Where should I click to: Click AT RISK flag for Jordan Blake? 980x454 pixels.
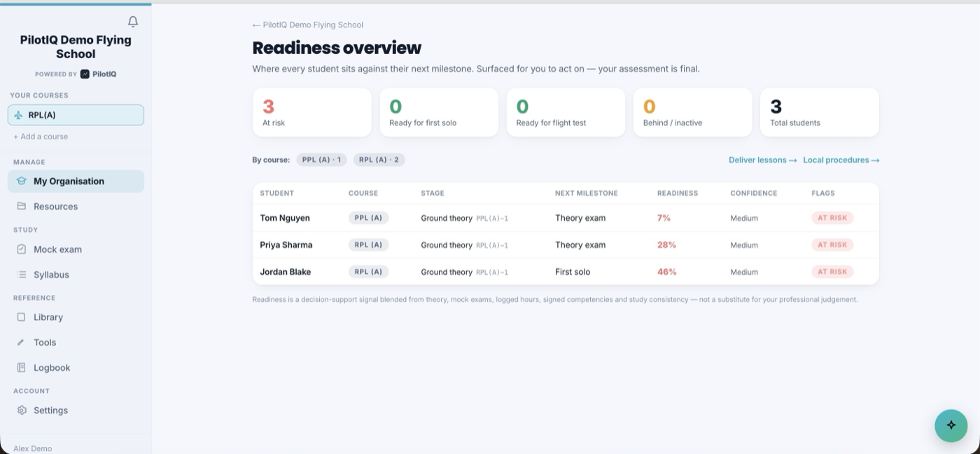pyautogui.click(x=832, y=272)
